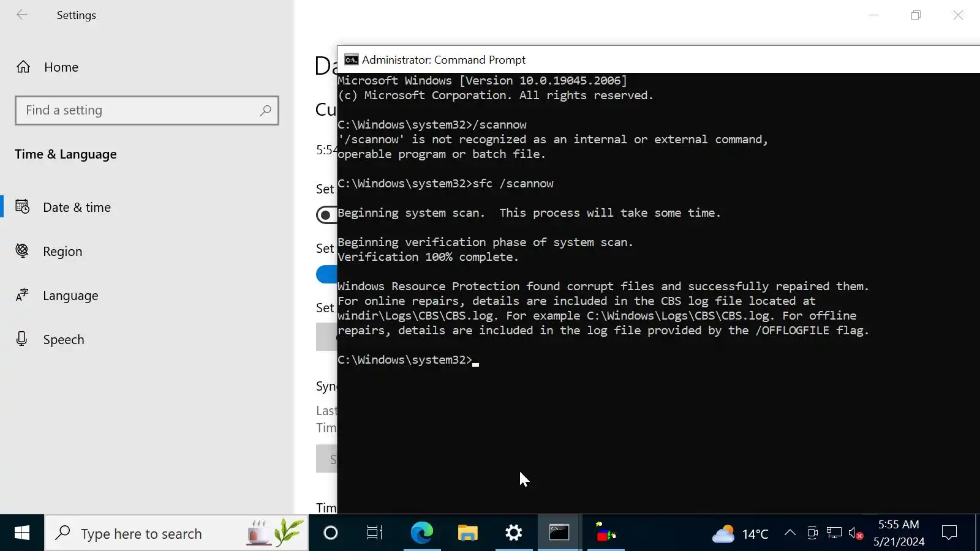Select Date & time in the sidebar

click(147, 207)
